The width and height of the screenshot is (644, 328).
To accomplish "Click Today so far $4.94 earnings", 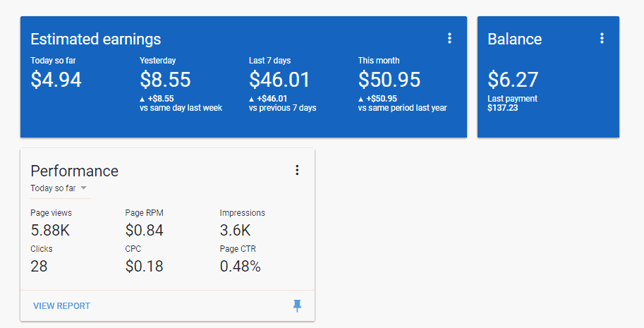I will (56, 79).
